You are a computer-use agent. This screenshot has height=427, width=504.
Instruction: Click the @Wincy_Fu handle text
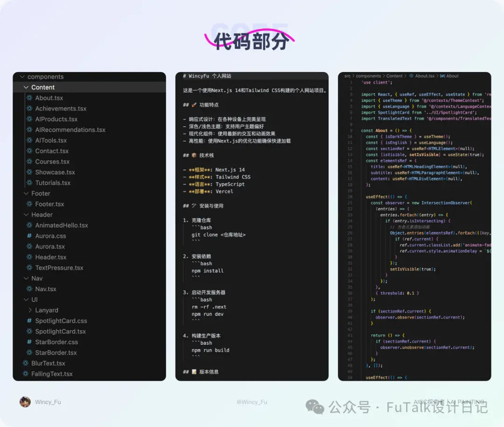[252, 402]
